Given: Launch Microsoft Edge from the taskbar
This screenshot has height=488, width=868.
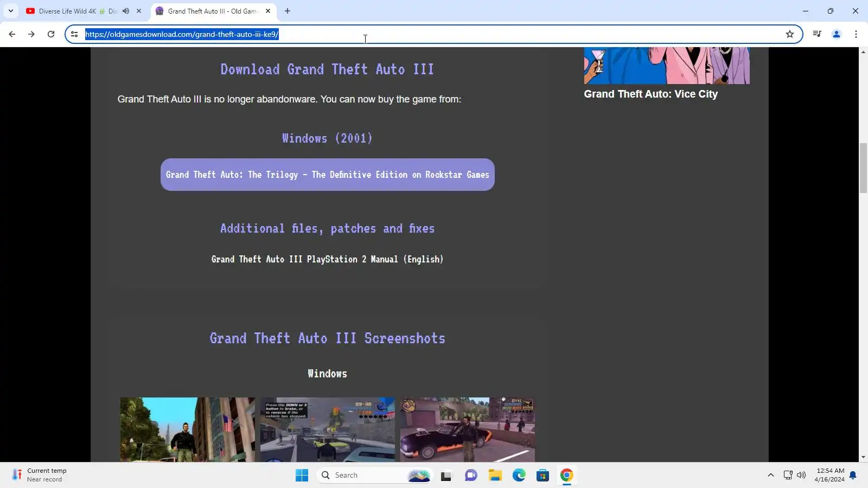Looking at the screenshot, I should pos(519,476).
